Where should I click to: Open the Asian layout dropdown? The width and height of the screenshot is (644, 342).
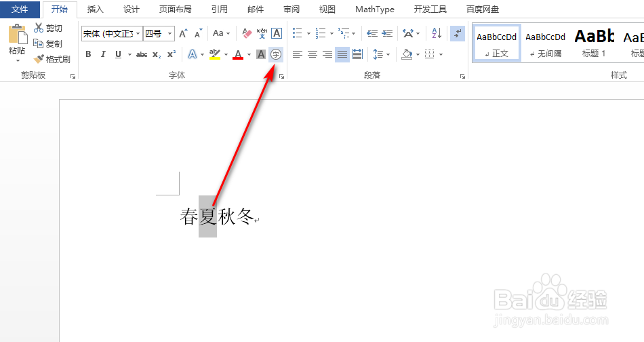(x=411, y=33)
